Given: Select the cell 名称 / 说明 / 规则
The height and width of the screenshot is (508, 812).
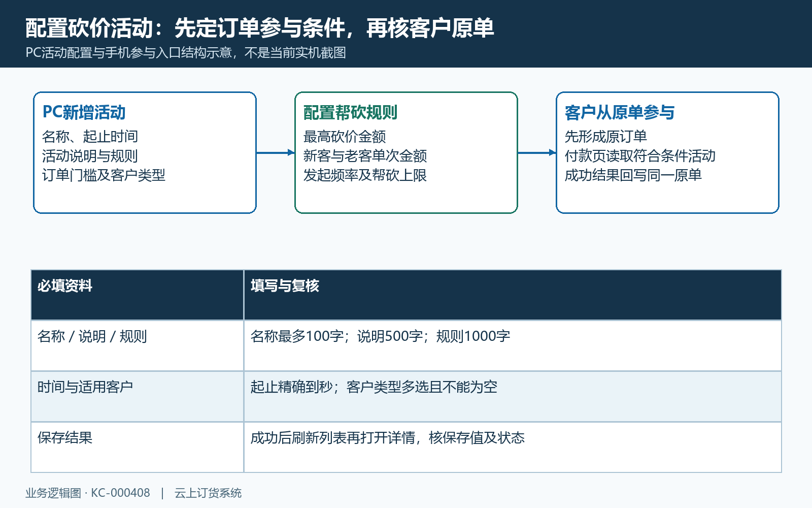Looking at the screenshot, I should [x=138, y=346].
